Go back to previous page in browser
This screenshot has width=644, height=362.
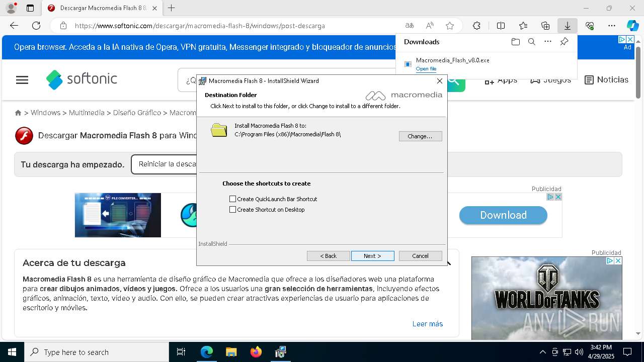point(14,26)
